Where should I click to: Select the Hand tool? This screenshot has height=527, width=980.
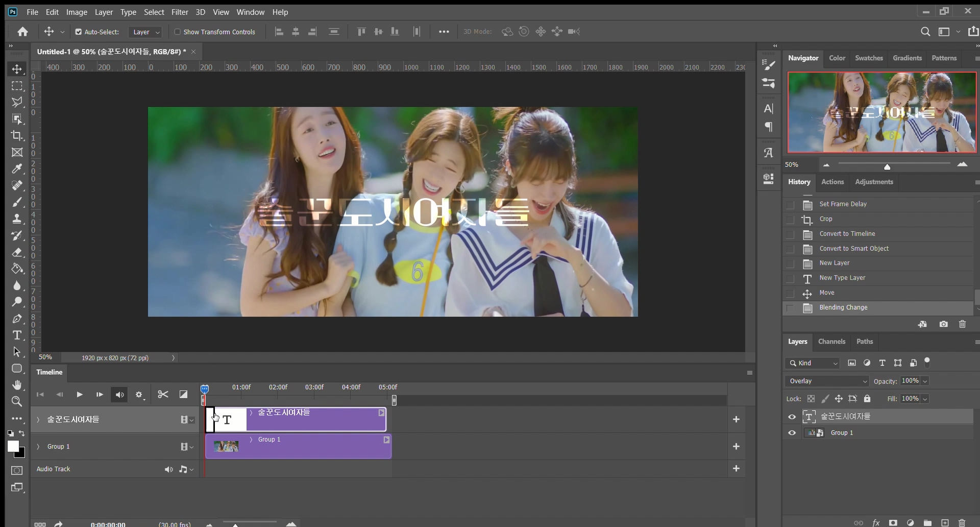point(17,385)
